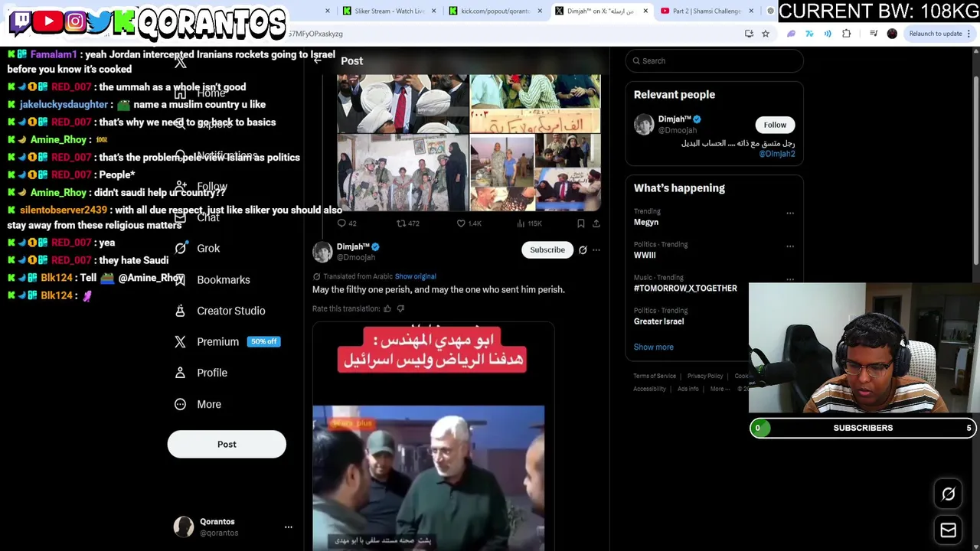The image size is (980, 551).
Task: Click the Dimjah avatar in Relevant people
Action: point(644,124)
